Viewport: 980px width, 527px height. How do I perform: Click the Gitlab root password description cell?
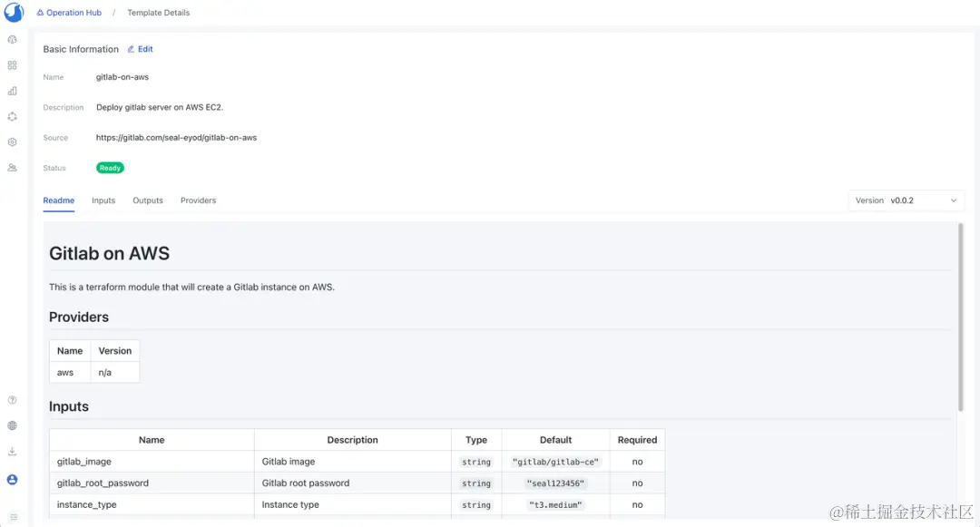tap(352, 483)
